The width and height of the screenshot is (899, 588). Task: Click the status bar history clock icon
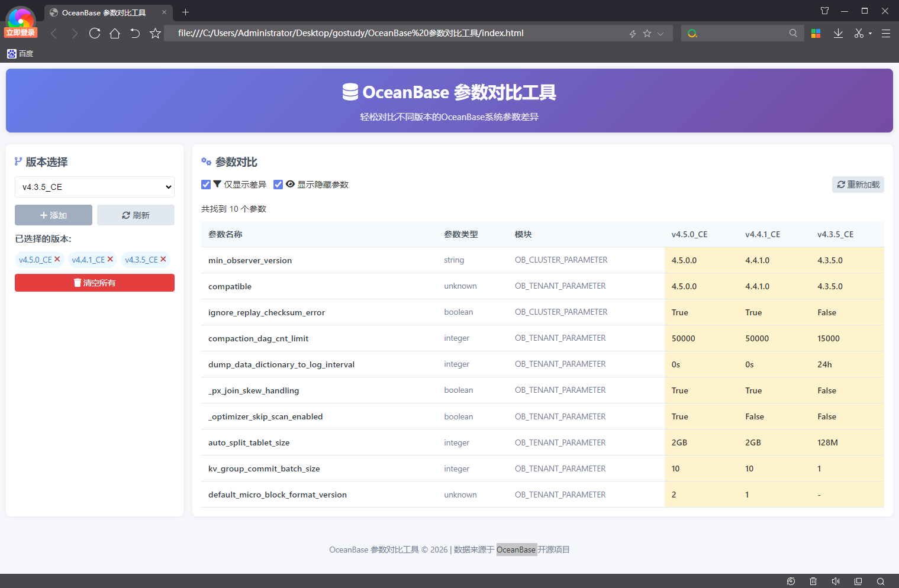coord(791,581)
